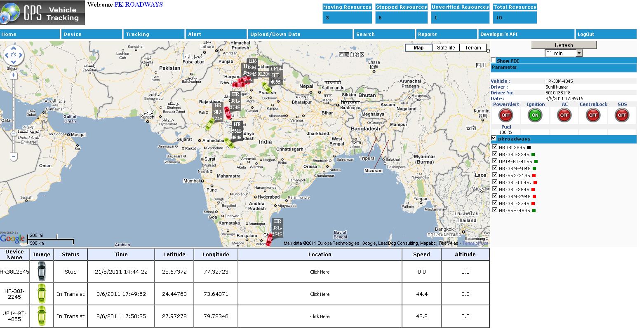Pan the map down with the arrow

[x=14, y=62]
